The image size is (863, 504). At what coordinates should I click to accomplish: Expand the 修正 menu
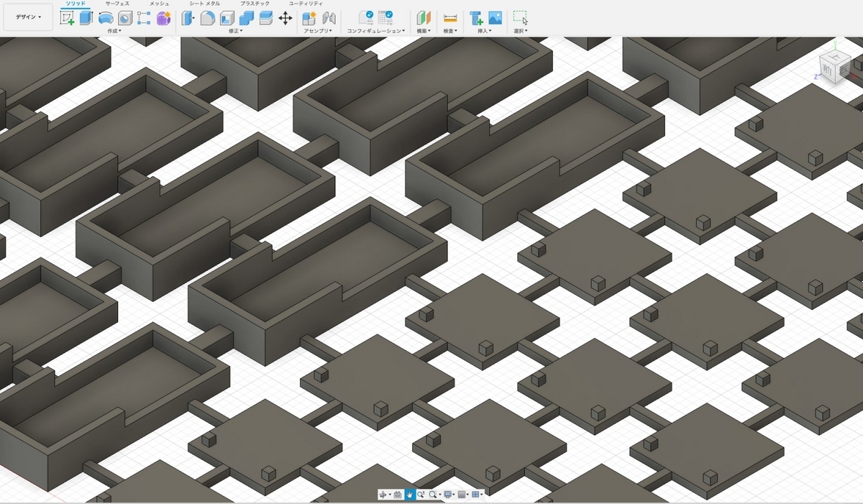(236, 31)
